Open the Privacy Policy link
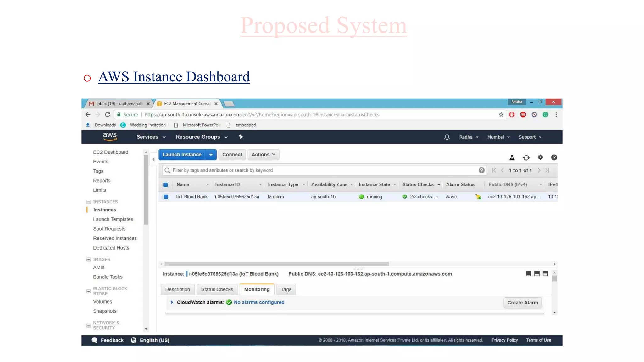Viewport: 644px width, 362px height. click(x=504, y=340)
